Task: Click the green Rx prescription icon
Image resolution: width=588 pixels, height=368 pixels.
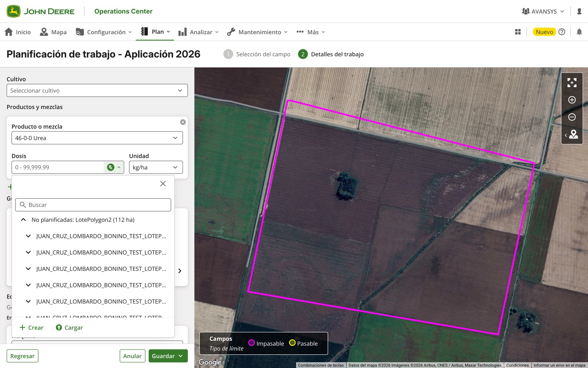Action: (x=111, y=167)
